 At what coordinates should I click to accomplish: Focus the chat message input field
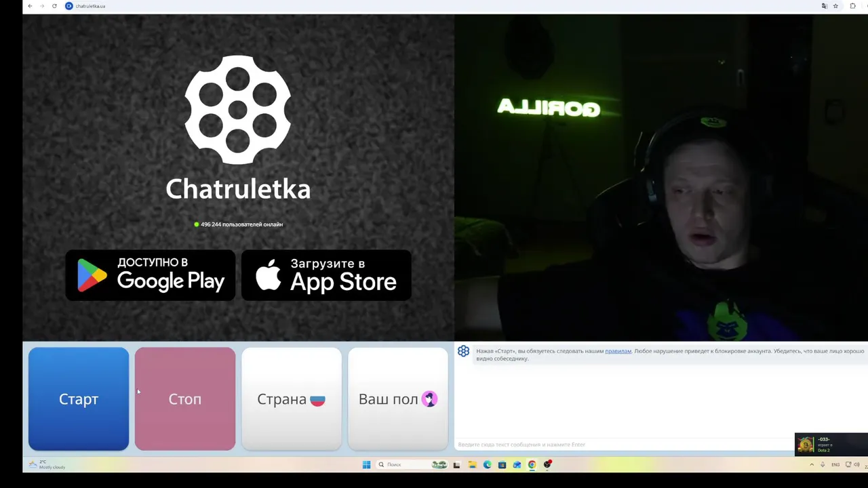(x=624, y=445)
